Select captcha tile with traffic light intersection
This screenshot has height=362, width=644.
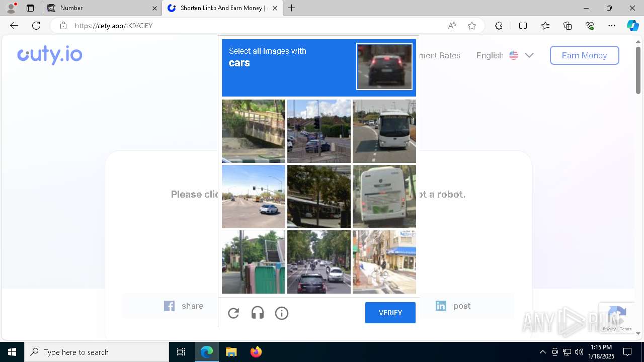(x=319, y=131)
